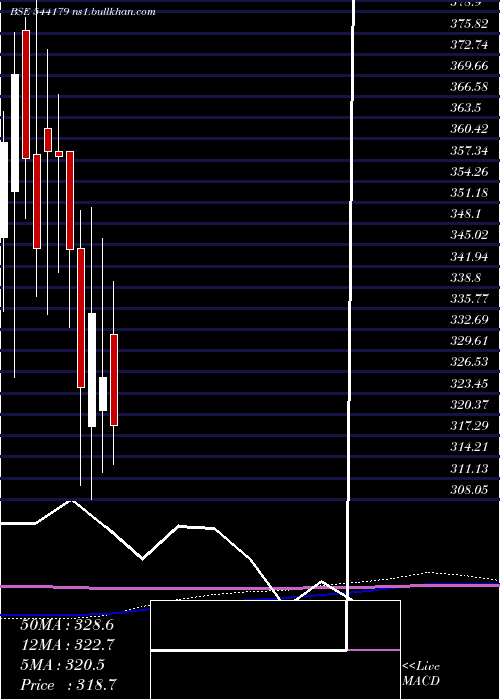The image size is (500, 700).
Task: Click the 369.66 price axis label
Action: 469,66
